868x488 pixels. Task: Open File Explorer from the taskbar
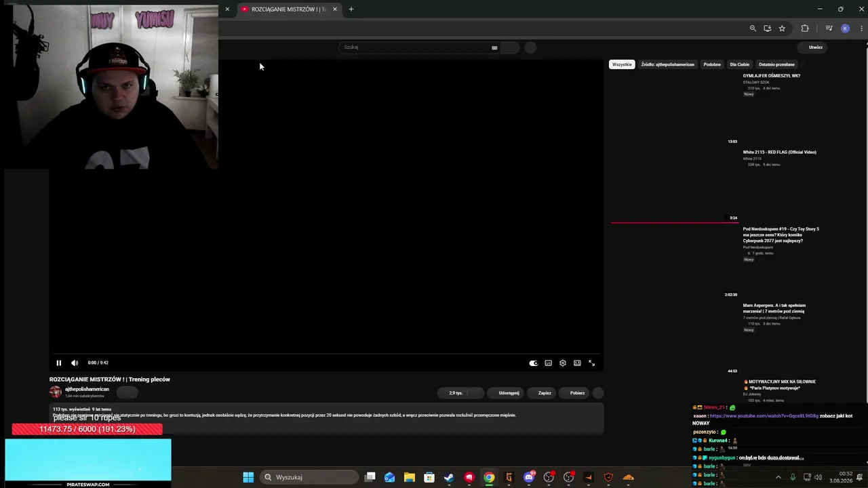point(409,477)
